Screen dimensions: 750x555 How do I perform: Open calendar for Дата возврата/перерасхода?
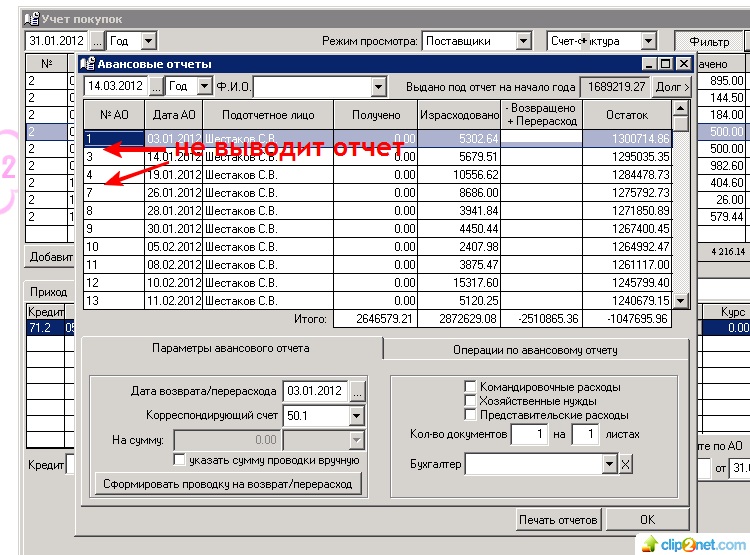click(358, 391)
